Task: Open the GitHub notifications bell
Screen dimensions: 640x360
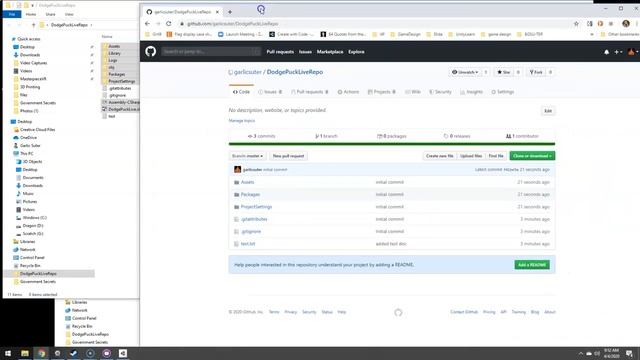Action: (x=606, y=52)
